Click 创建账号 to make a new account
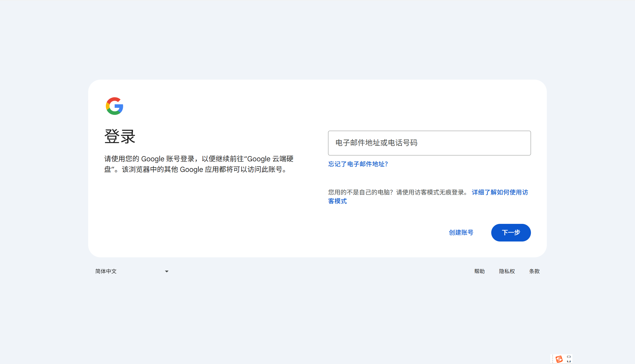This screenshot has width=635, height=364. (461, 232)
